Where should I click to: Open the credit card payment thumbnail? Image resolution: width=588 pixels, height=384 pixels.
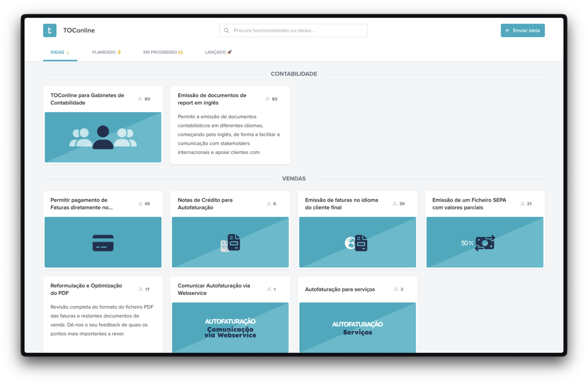pyautogui.click(x=103, y=243)
